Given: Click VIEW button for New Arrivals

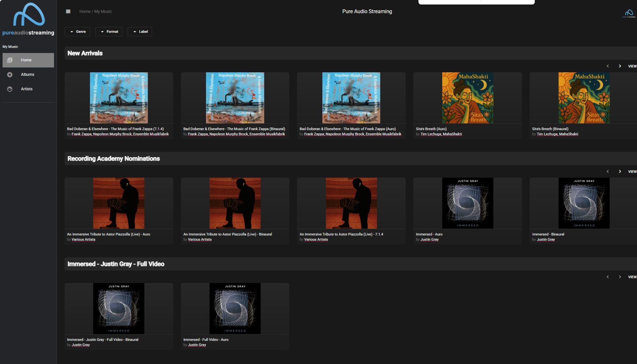Looking at the screenshot, I should (632, 66).
